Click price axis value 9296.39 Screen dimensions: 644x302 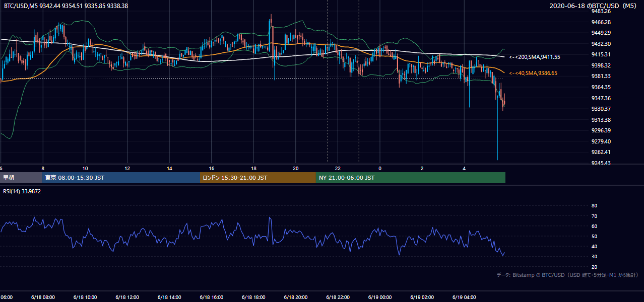click(x=601, y=130)
